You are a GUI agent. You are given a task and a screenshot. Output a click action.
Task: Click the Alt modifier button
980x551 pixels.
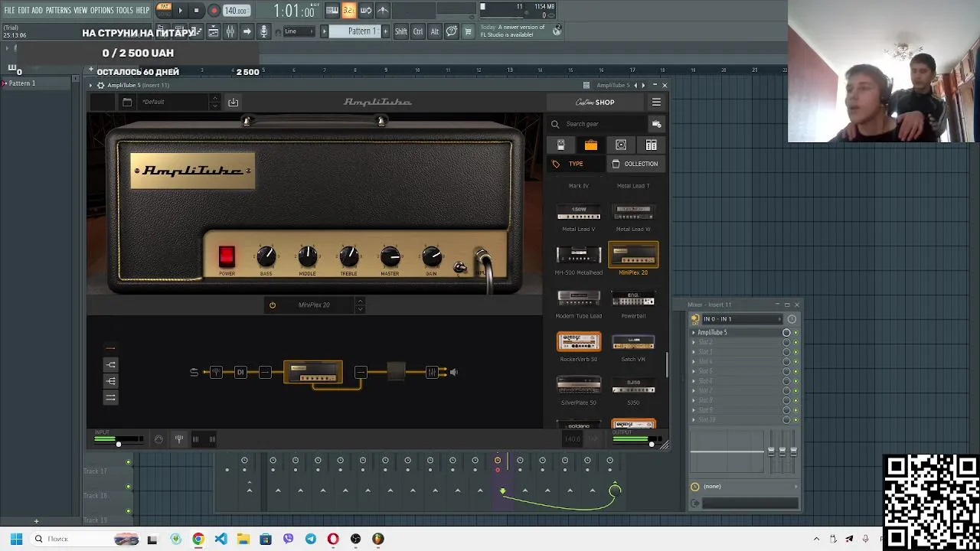tap(435, 31)
